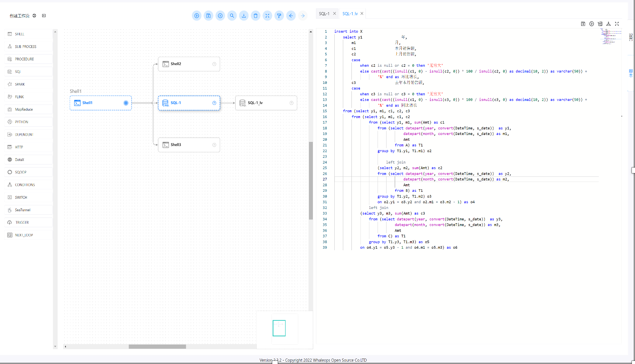Select the SQL-1_lv editor tab

click(350, 14)
